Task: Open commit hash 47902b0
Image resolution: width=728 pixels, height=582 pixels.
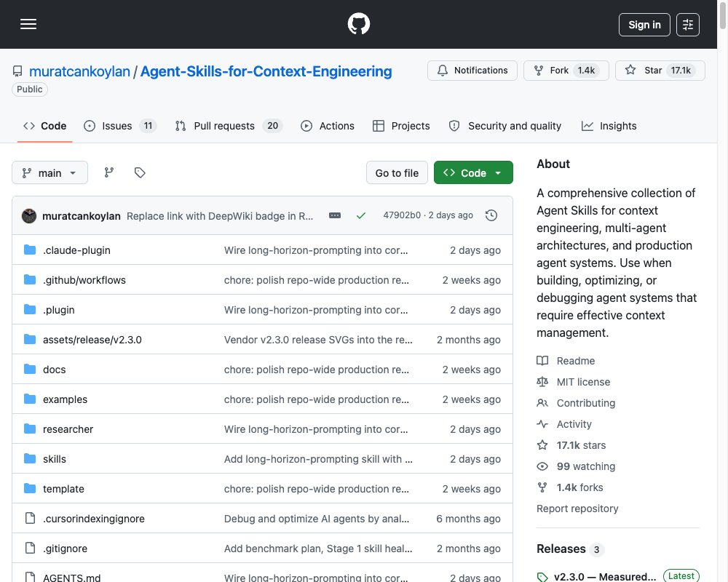Action: [x=402, y=215]
